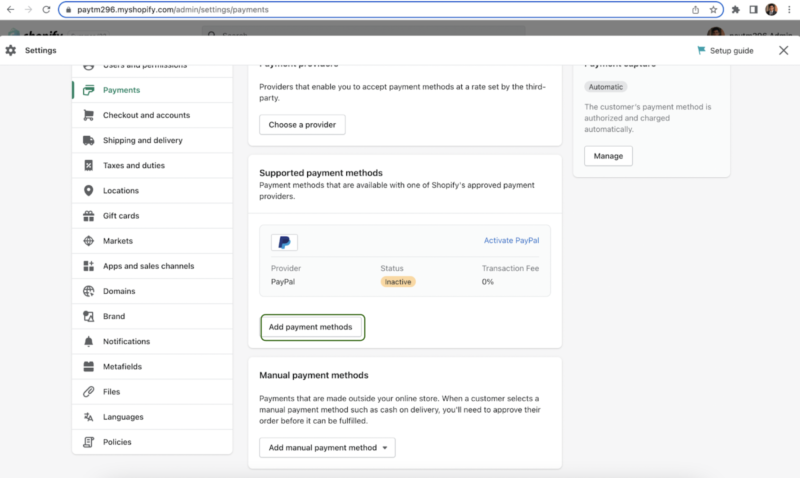Open Chrome profile avatar
The image size is (800, 478).
[x=771, y=10]
